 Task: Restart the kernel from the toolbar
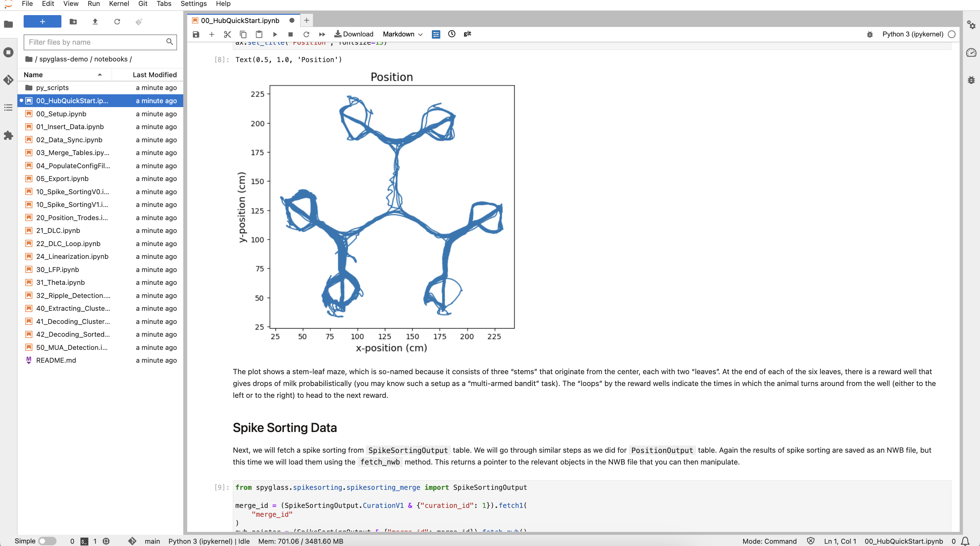pos(306,34)
